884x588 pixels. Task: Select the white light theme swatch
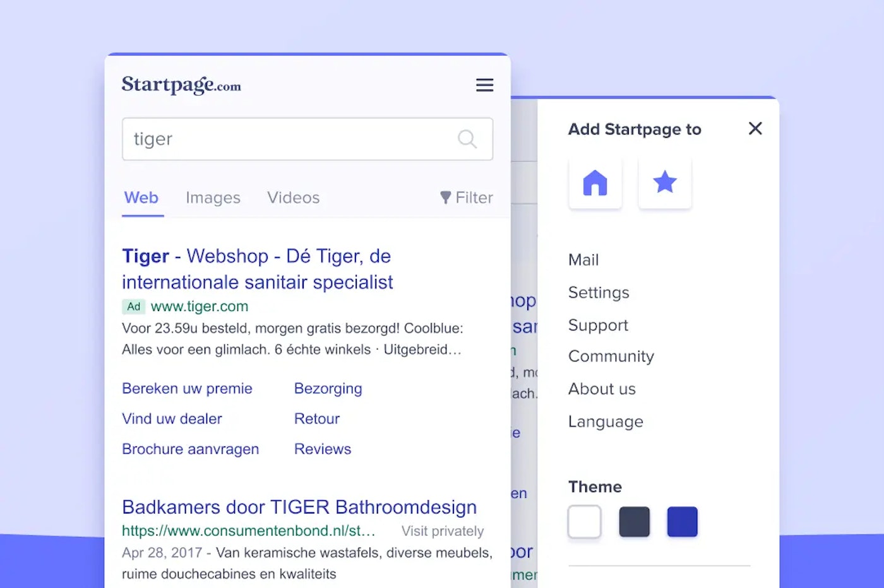pyautogui.click(x=585, y=522)
